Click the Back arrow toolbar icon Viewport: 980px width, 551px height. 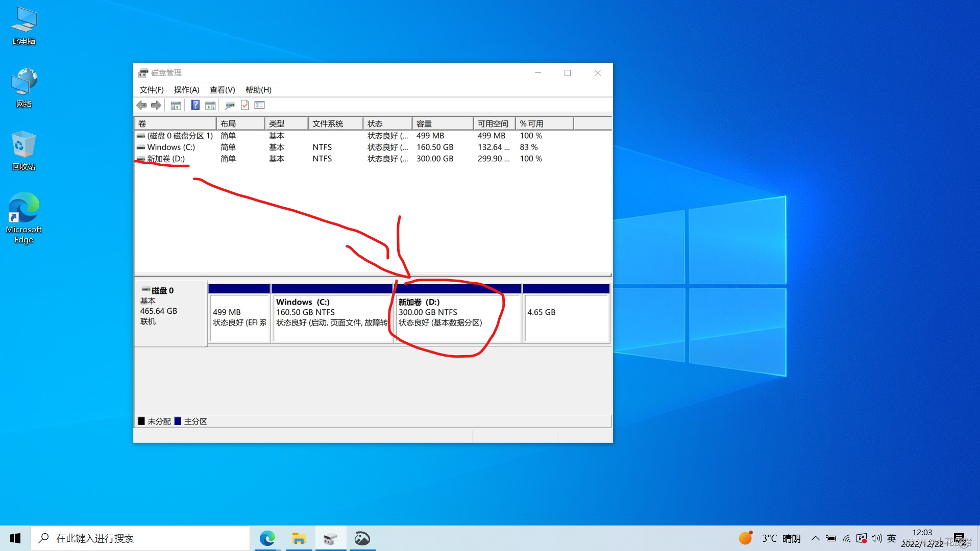tap(141, 105)
